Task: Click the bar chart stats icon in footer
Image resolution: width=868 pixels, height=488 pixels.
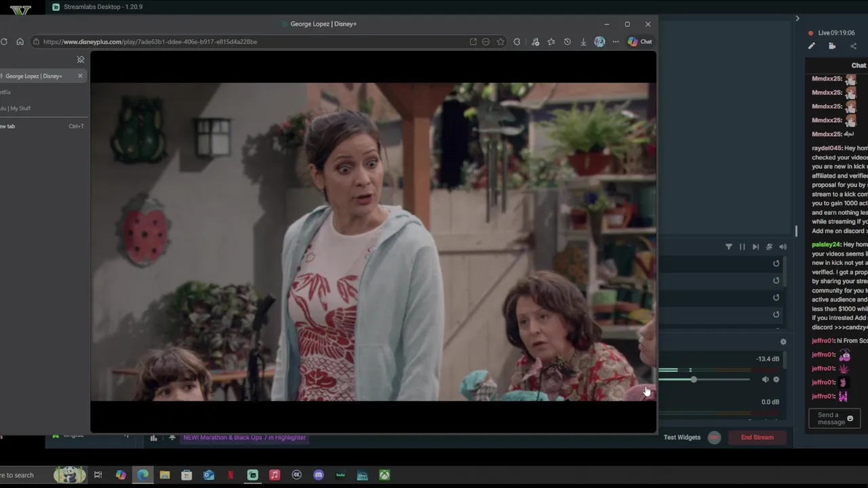Action: (x=154, y=438)
